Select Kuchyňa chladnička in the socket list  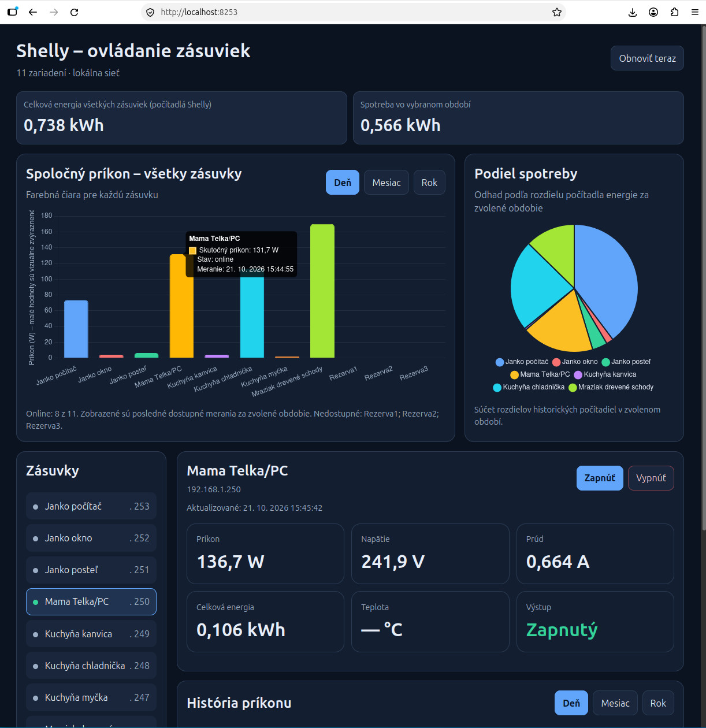91,666
